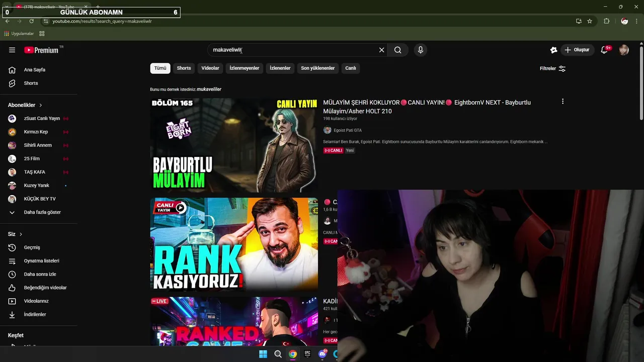The image size is (644, 362).
Task: Select the Canlı filter chip
Action: coord(351,68)
